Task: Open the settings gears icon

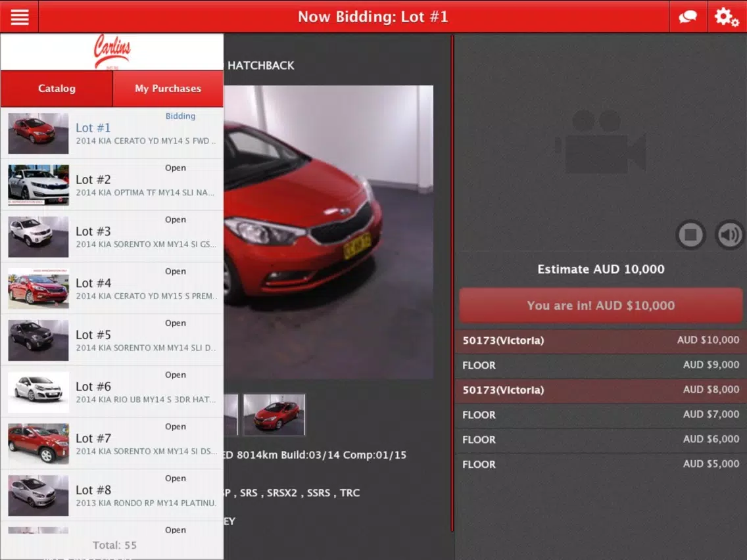Action: (727, 16)
